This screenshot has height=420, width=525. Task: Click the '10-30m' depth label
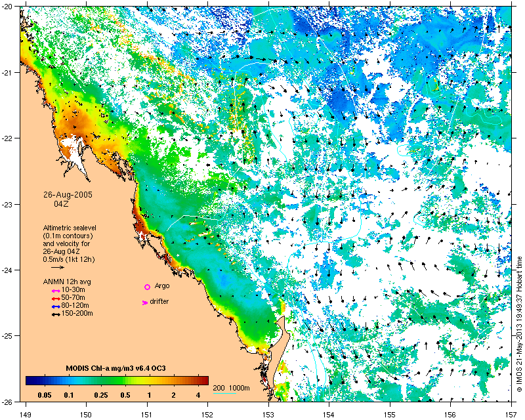coord(73,290)
